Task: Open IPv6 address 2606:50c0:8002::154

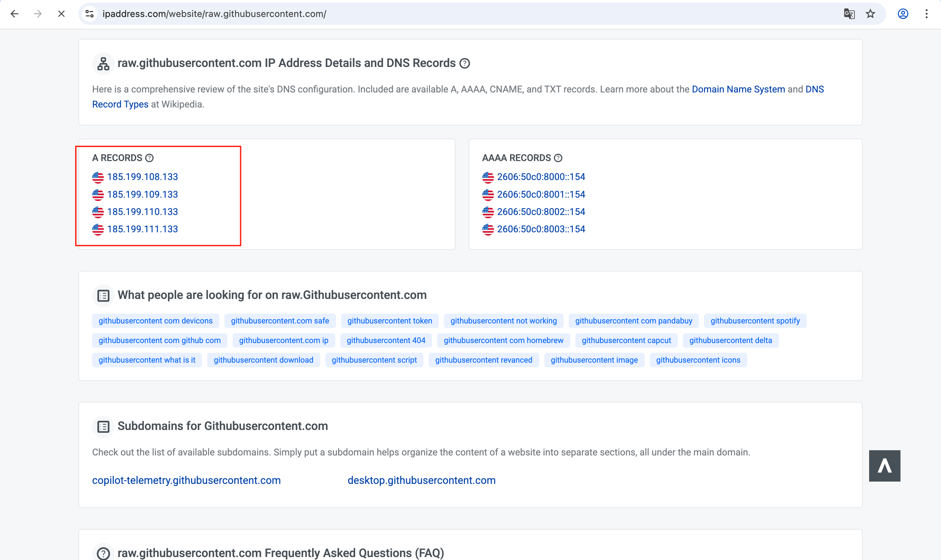Action: tap(541, 212)
